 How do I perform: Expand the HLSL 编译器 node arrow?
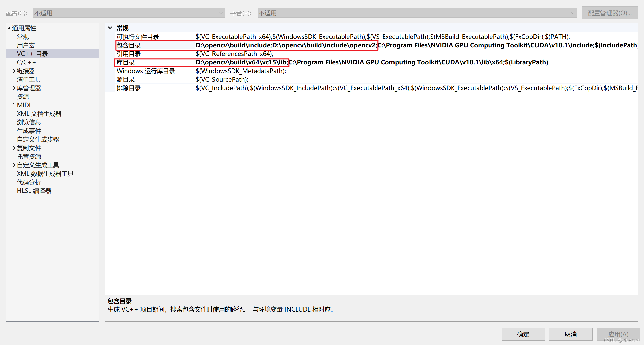(14, 191)
